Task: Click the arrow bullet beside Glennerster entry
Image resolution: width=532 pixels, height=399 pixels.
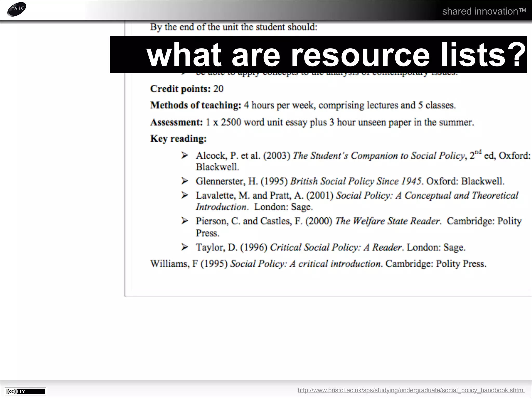Action: (185, 181)
